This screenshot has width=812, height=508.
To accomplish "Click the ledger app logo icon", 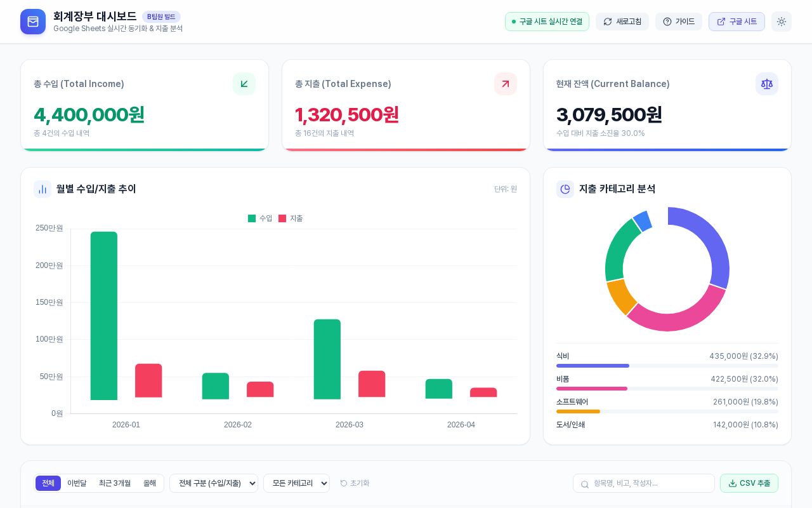I will click(x=33, y=22).
